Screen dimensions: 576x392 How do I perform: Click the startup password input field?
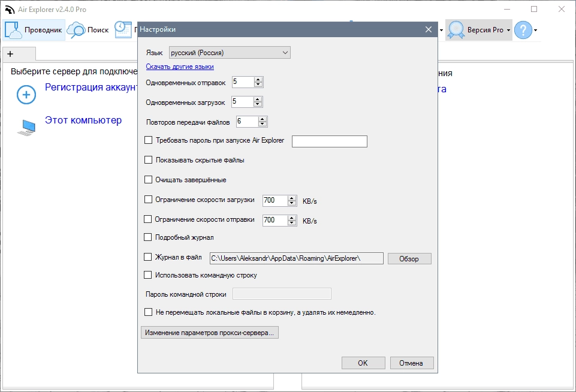point(330,141)
